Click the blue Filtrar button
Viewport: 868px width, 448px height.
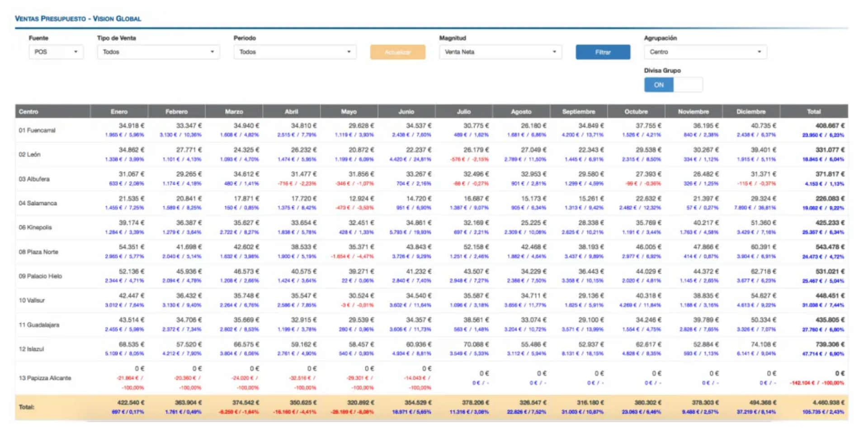tap(603, 52)
